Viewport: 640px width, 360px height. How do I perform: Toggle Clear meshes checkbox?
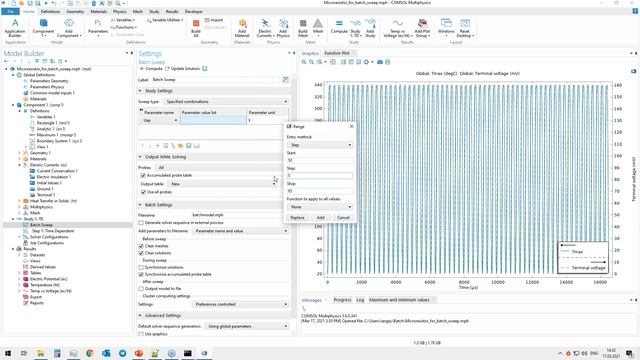click(141, 246)
